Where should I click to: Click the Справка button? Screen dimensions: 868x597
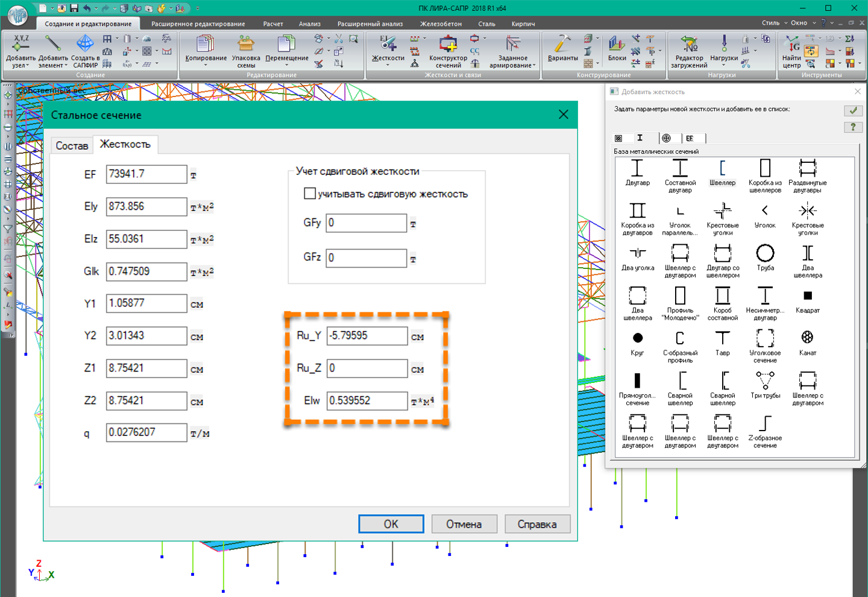(536, 524)
